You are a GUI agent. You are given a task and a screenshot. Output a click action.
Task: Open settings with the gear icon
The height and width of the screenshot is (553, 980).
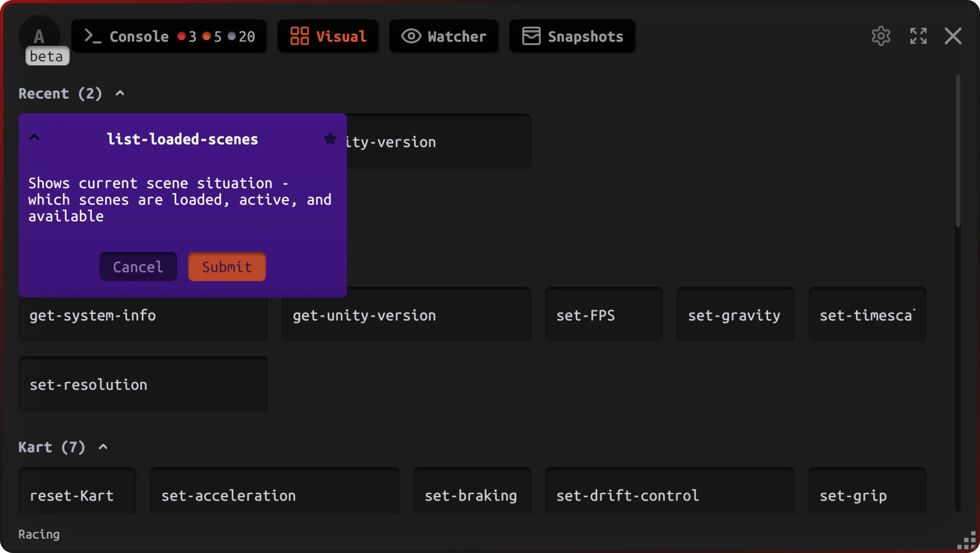[881, 36]
